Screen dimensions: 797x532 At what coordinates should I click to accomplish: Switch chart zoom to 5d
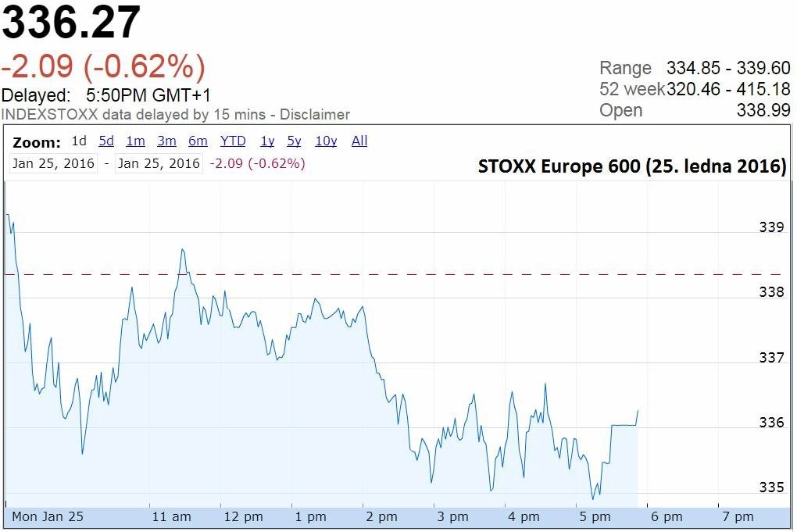tap(106, 141)
